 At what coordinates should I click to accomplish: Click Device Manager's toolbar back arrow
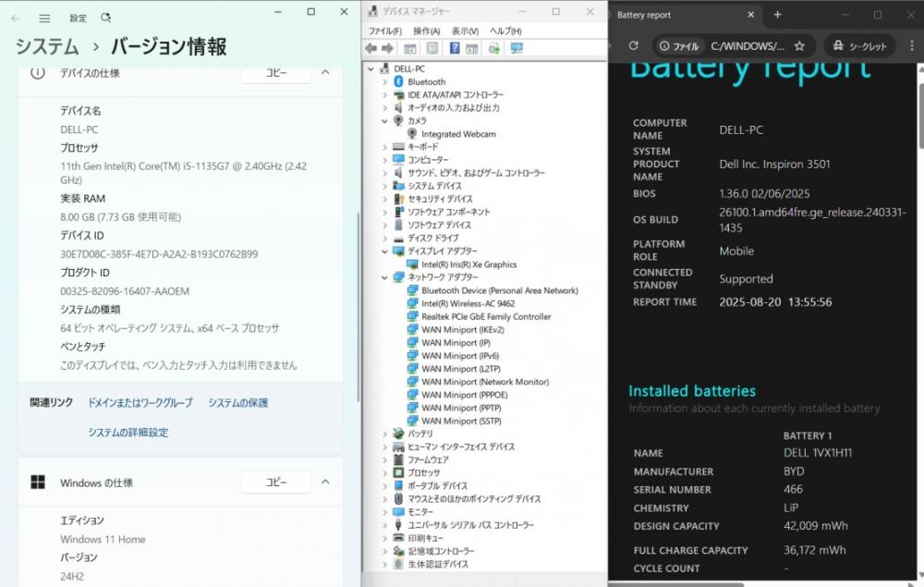click(371, 48)
